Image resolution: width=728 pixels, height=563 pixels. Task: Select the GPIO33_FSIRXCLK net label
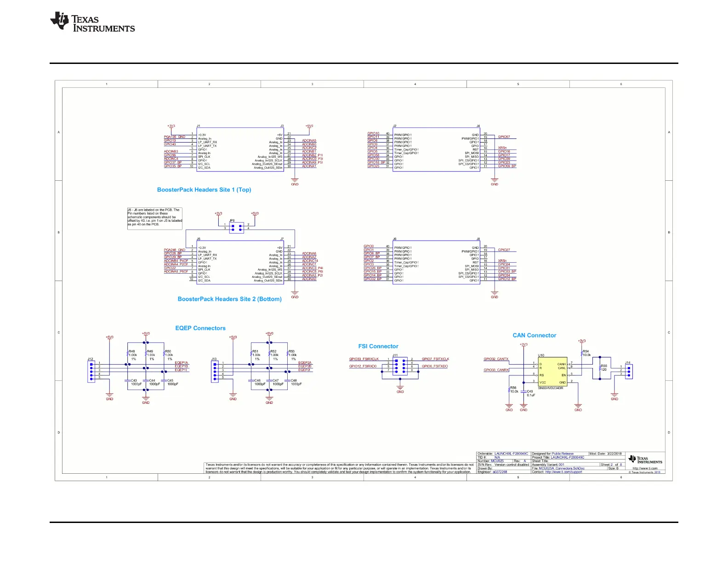(x=364, y=359)
